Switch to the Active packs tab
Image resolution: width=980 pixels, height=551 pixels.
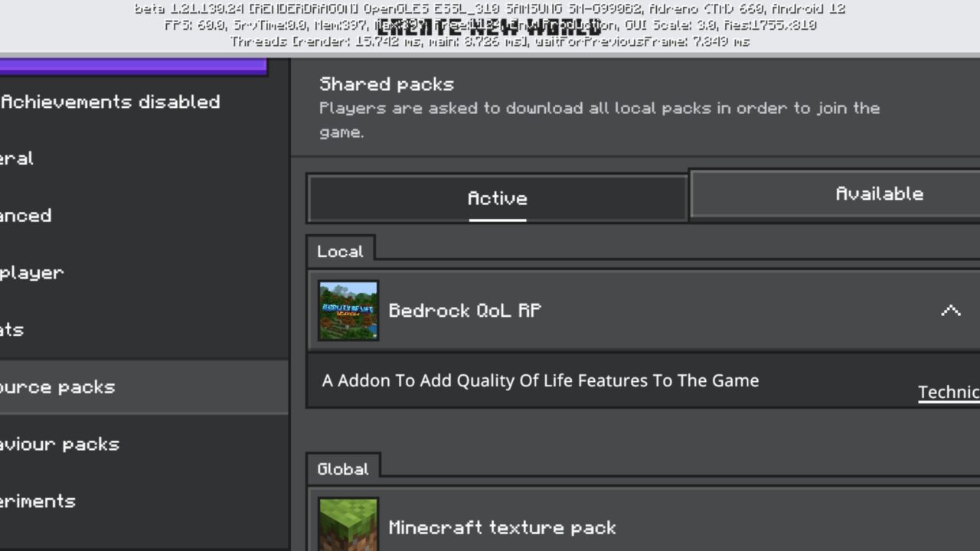coord(497,198)
